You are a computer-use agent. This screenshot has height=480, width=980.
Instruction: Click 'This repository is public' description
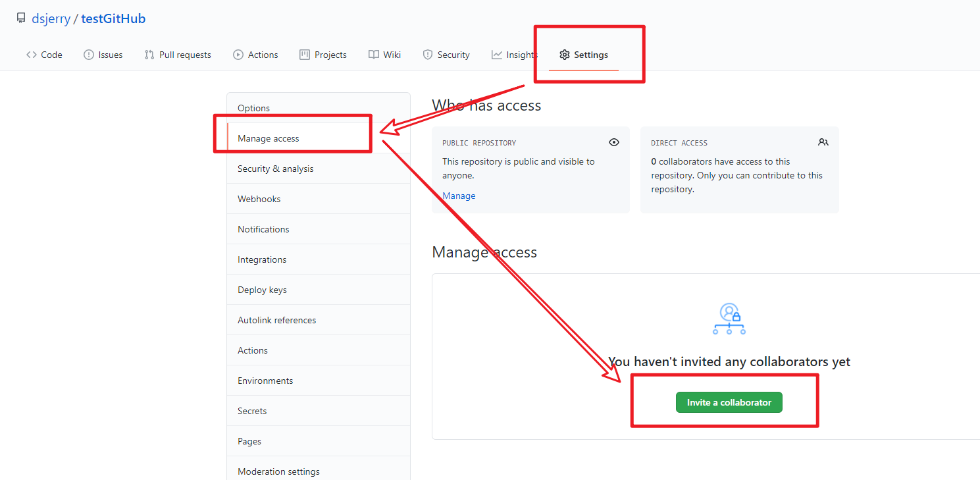click(519, 169)
